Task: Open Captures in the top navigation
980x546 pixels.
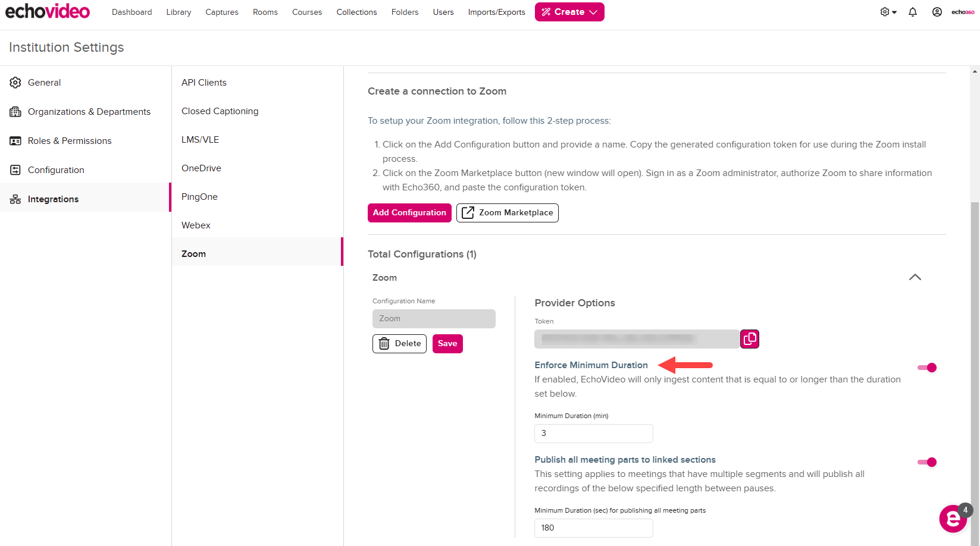Action: pyautogui.click(x=222, y=12)
